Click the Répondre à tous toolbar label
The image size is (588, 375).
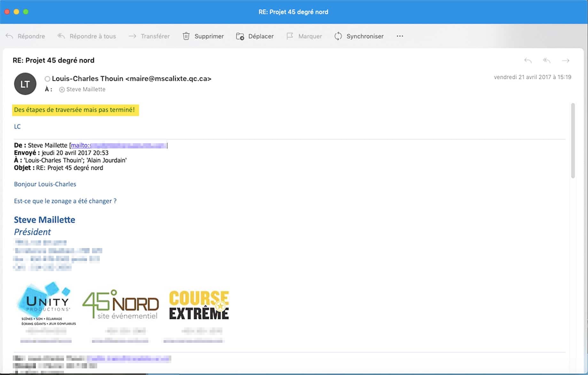93,36
